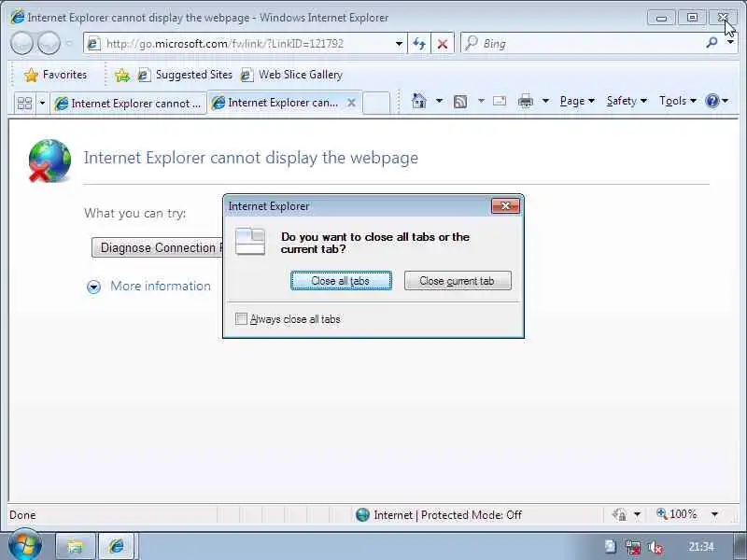
Task: Click the Back navigation button
Action: click(21, 43)
